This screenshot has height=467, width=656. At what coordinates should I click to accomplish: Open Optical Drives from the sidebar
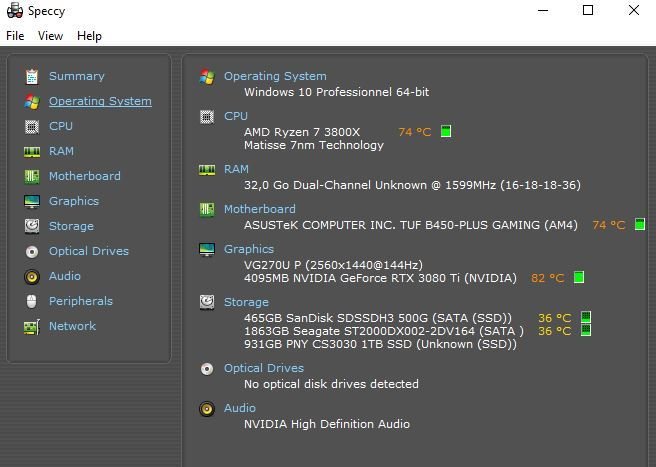coord(89,251)
